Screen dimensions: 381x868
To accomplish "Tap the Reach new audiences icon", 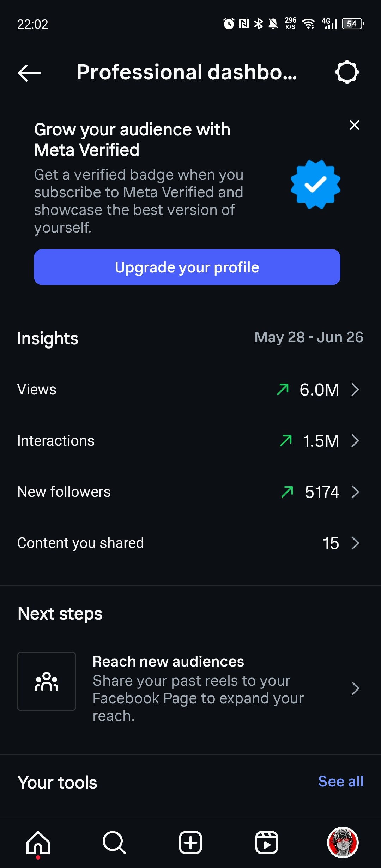I will point(47,681).
